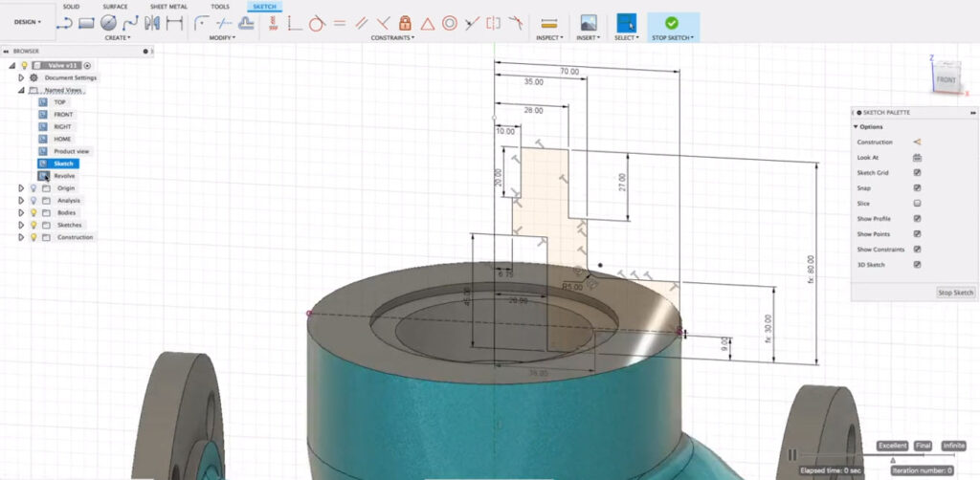The width and height of the screenshot is (980, 480).
Task: Toggle Construction folder visibility lightbulb
Action: (33, 237)
